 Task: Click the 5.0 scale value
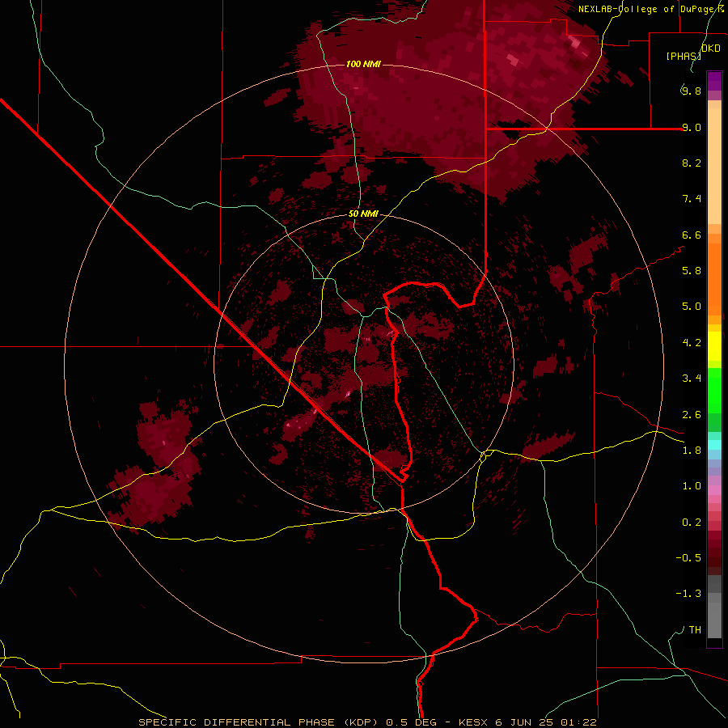[x=692, y=307]
